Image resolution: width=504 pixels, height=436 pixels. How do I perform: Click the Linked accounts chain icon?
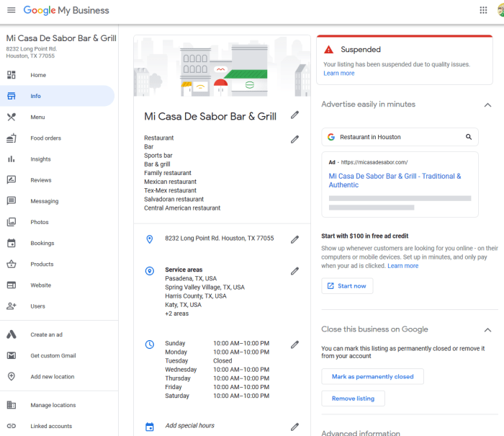pyautogui.click(x=12, y=426)
